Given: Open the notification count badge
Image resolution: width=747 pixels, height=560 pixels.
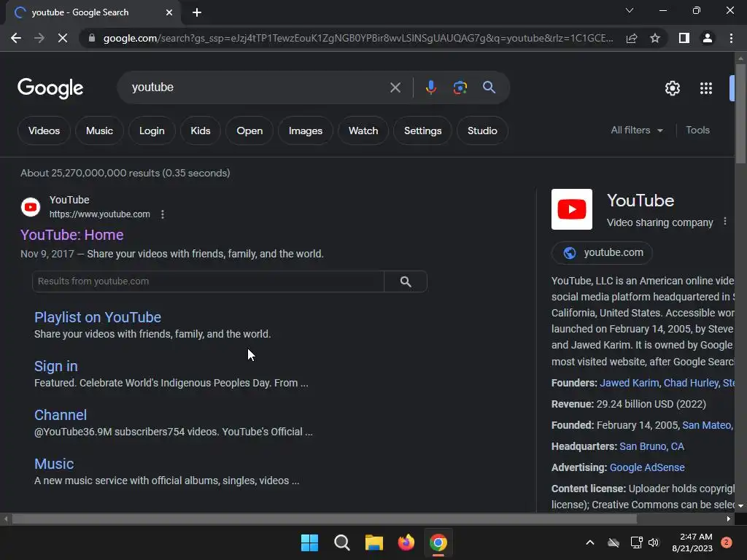Looking at the screenshot, I should (727, 542).
